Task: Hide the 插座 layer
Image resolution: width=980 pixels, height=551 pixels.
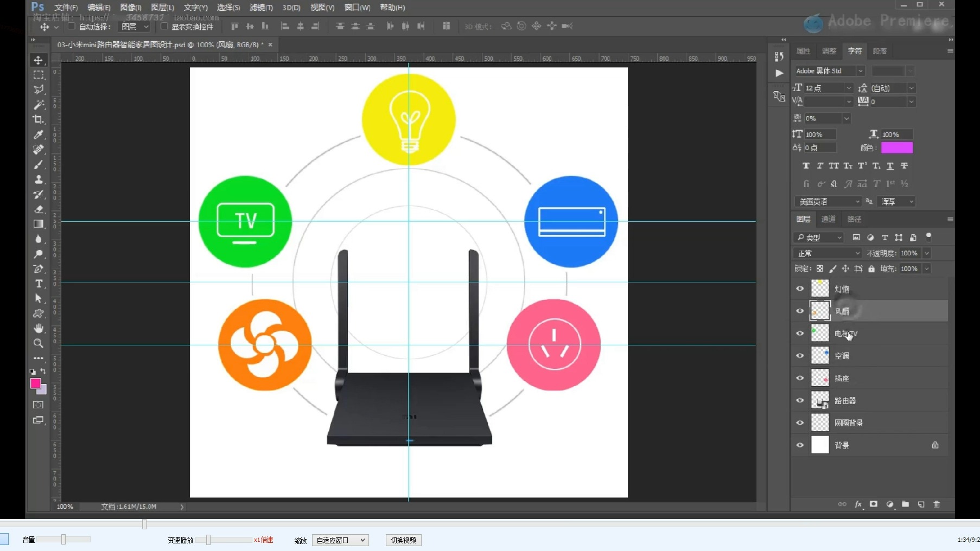Action: 800,378
